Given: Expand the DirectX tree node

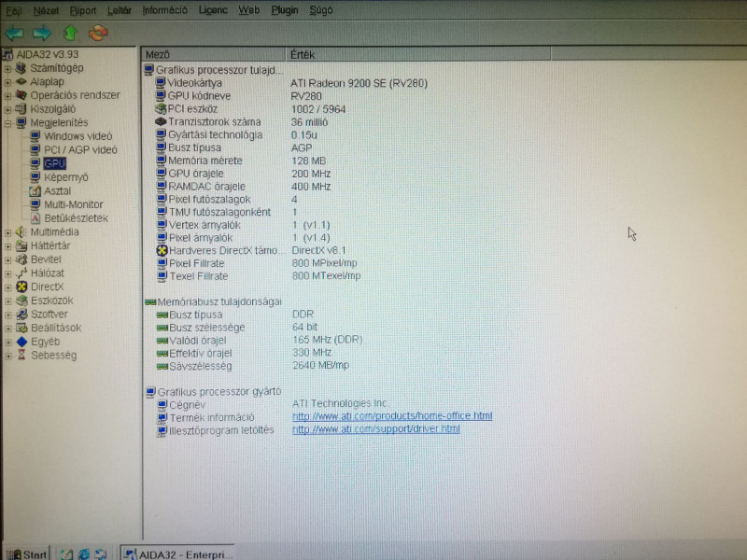Looking at the screenshot, I should tap(7, 287).
